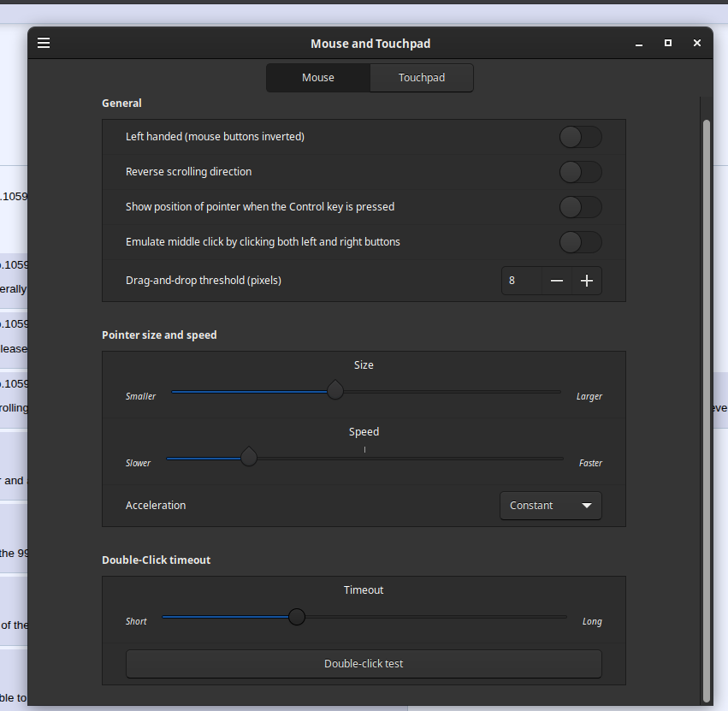This screenshot has width=728, height=711.
Task: Click the Short label beside Timeout slider
Action: (x=136, y=621)
